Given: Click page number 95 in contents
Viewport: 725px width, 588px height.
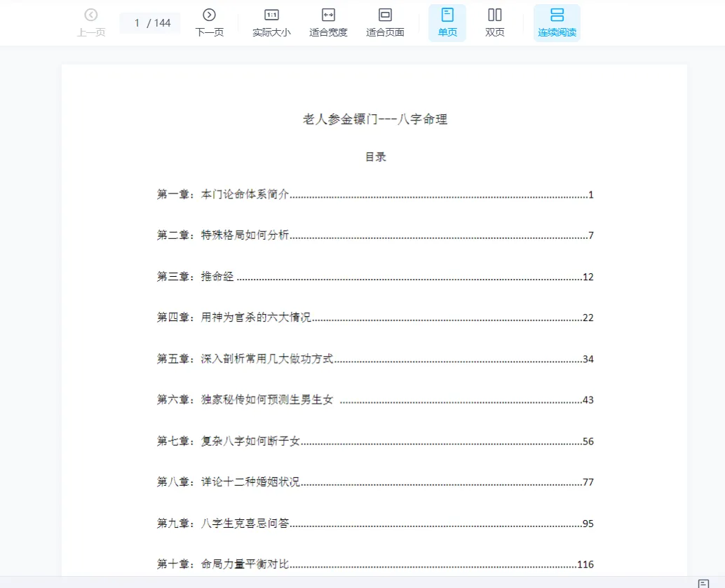Looking at the screenshot, I should point(588,524).
